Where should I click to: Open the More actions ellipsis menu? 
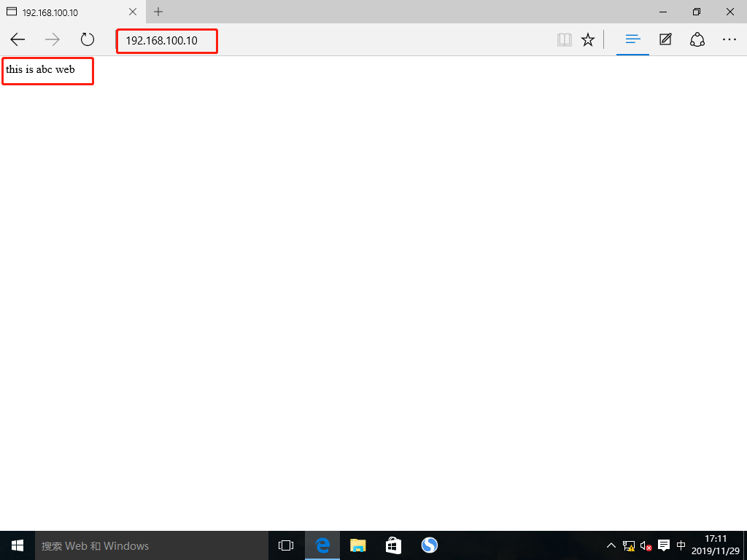point(729,40)
